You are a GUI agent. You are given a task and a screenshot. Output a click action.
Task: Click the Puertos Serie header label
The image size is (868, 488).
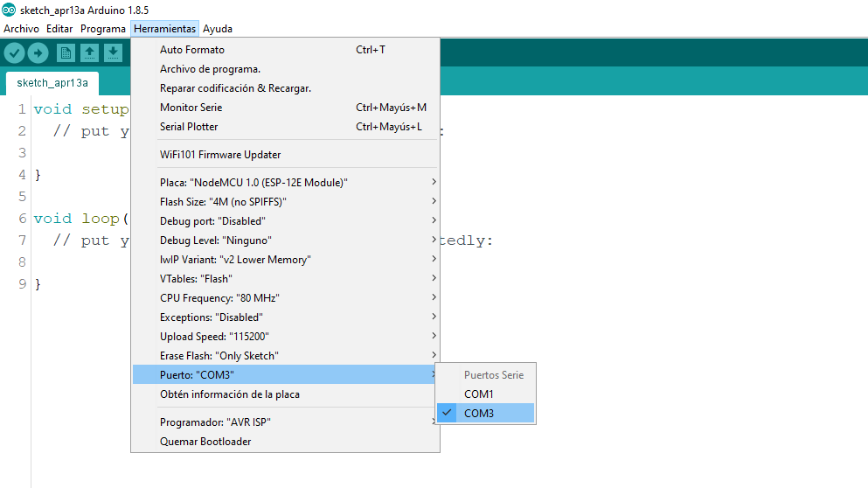(x=494, y=375)
